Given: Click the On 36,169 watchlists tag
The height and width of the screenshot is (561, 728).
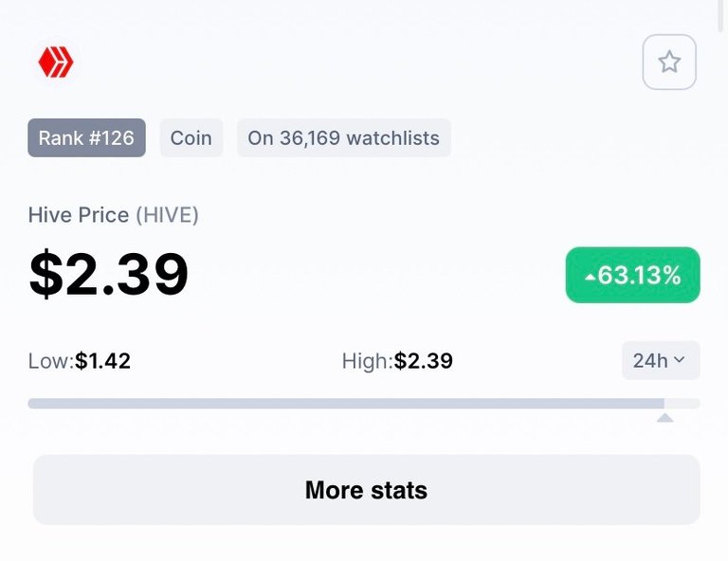Looking at the screenshot, I should click(x=343, y=137).
